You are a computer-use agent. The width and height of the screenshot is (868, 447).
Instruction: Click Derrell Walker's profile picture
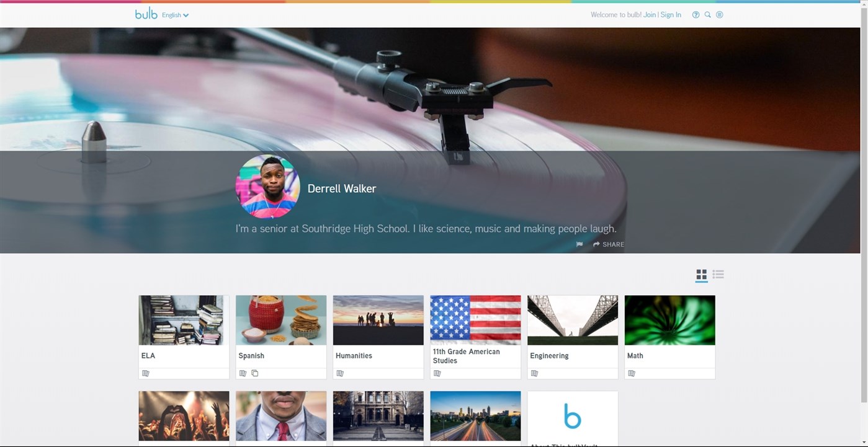(267, 187)
